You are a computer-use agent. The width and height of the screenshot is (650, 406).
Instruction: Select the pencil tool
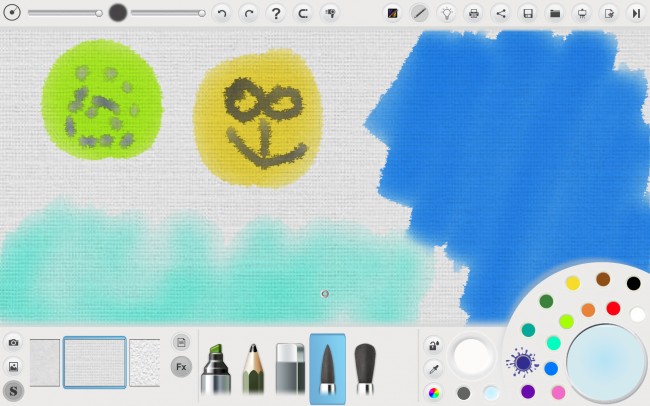253,369
